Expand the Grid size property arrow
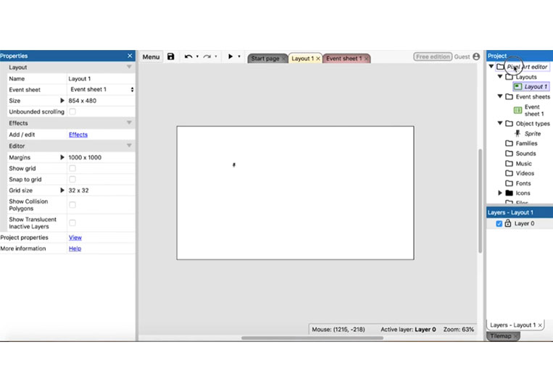The image size is (553, 392). pos(62,191)
